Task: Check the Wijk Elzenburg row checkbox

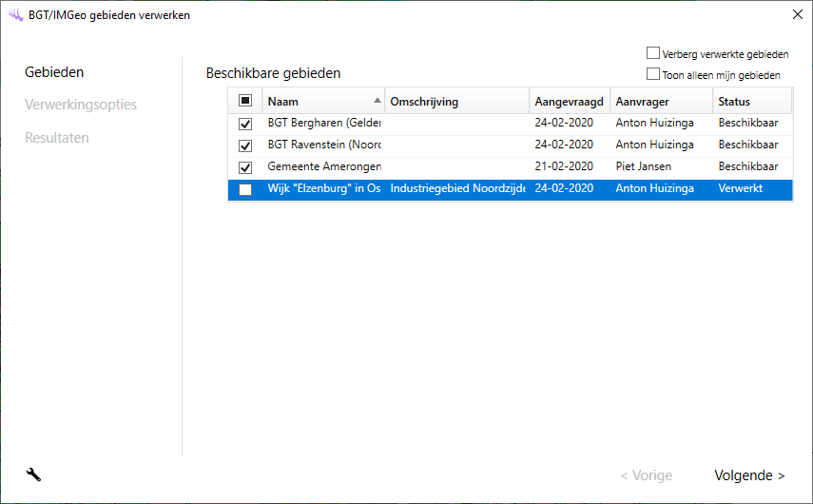Action: pyautogui.click(x=245, y=189)
